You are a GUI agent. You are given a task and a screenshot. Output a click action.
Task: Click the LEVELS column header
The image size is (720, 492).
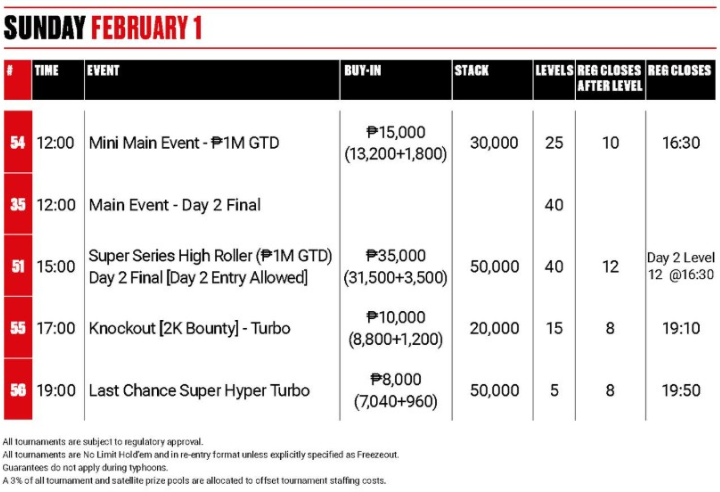(554, 71)
